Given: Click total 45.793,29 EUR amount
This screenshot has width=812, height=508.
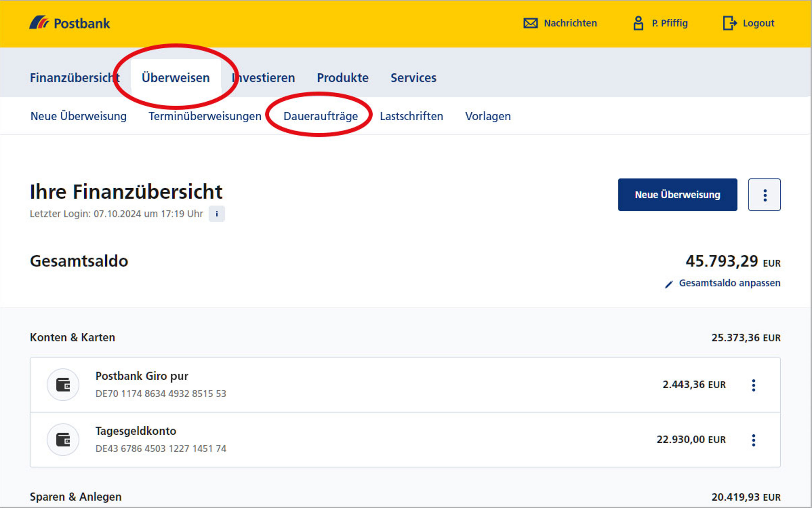Looking at the screenshot, I should click(x=733, y=261).
